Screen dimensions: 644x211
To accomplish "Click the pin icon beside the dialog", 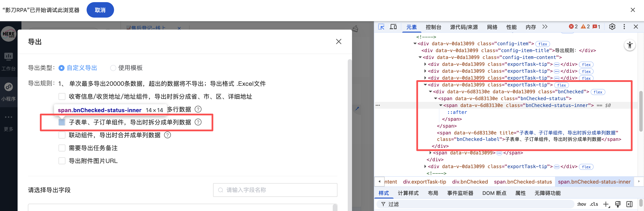I will [357, 109].
